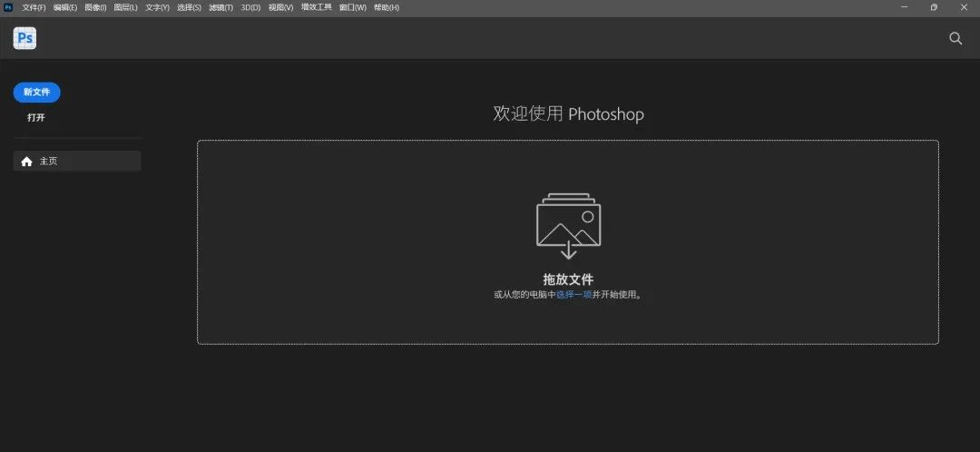This screenshot has height=452, width=980.
Task: Open the 编辑(E) menu
Action: coord(65,7)
